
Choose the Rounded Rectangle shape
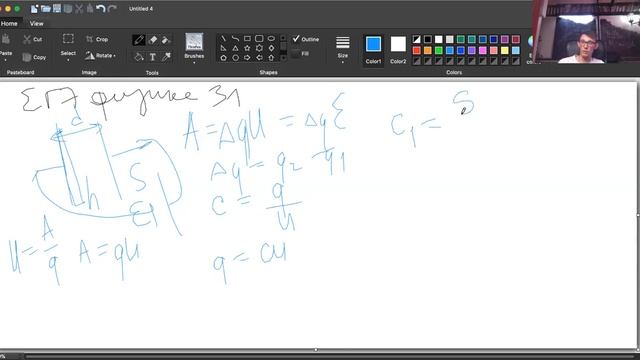(x=259, y=39)
